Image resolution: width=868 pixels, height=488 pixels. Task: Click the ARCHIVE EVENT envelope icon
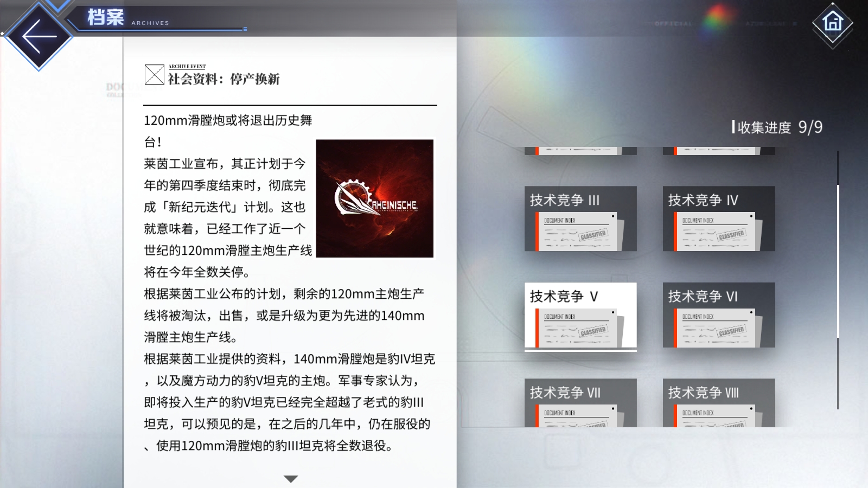point(154,75)
